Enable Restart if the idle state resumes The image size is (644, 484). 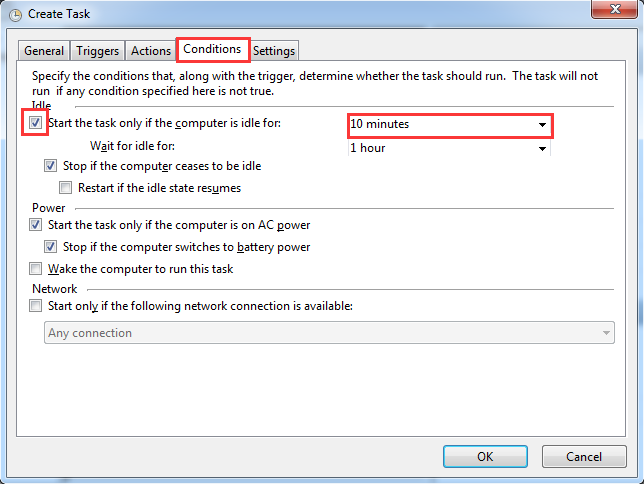65,188
